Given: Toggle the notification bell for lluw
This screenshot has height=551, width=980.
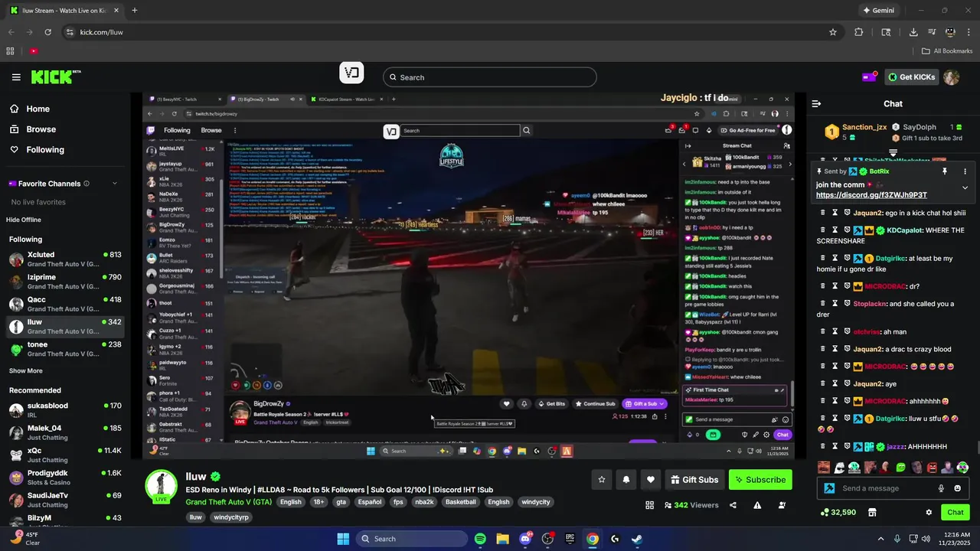Looking at the screenshot, I should click(626, 480).
